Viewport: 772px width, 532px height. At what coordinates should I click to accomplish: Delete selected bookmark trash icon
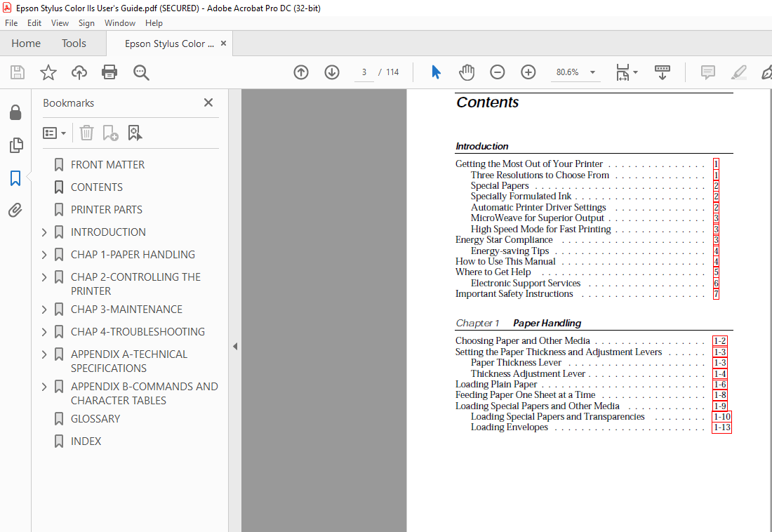(x=86, y=133)
